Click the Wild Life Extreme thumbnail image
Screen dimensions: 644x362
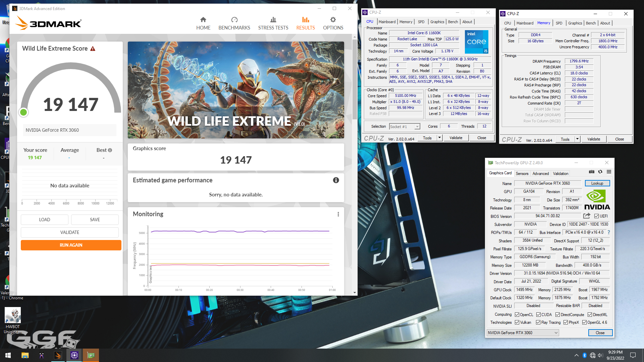[x=236, y=90]
